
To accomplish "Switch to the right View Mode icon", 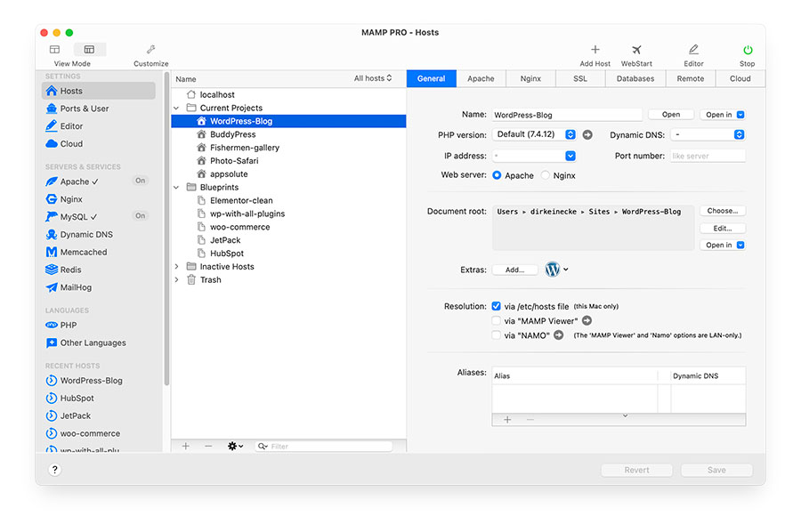I will 89,50.
